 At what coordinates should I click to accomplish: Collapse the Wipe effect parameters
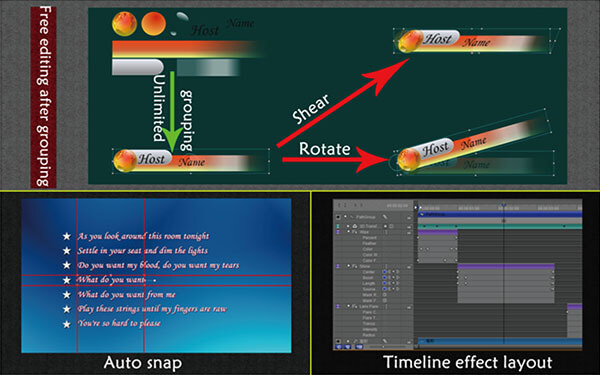tap(348, 231)
